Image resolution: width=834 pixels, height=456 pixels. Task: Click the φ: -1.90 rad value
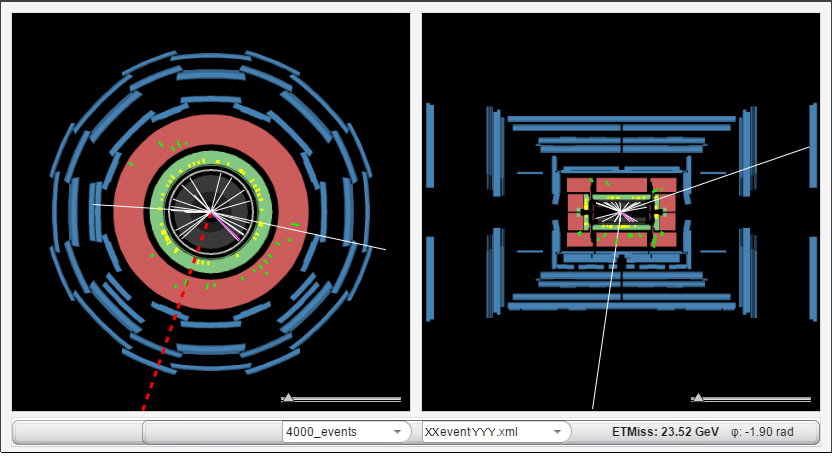[x=762, y=432]
